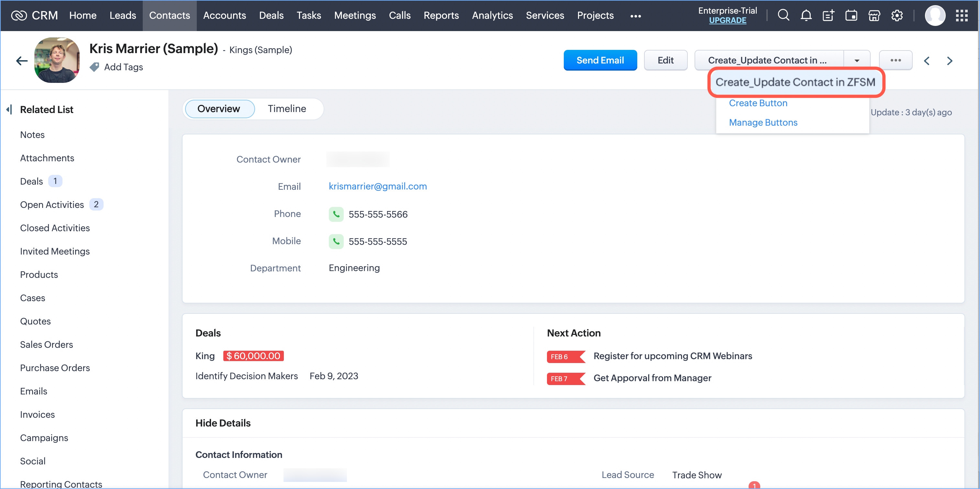The height and width of the screenshot is (489, 980).
Task: Expand the custom button dropdown arrow
Action: (x=857, y=61)
